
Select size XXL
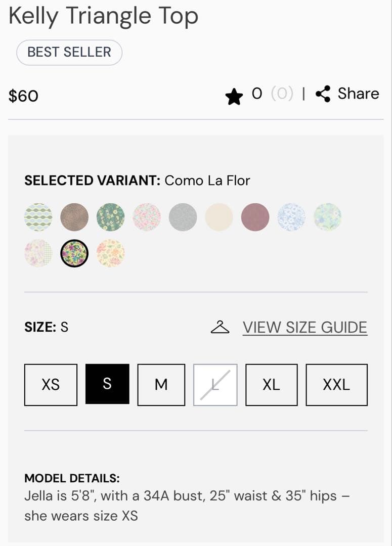pyautogui.click(x=336, y=385)
